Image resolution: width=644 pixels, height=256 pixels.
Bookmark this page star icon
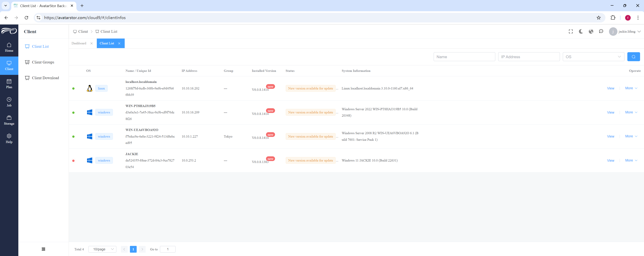point(599,18)
